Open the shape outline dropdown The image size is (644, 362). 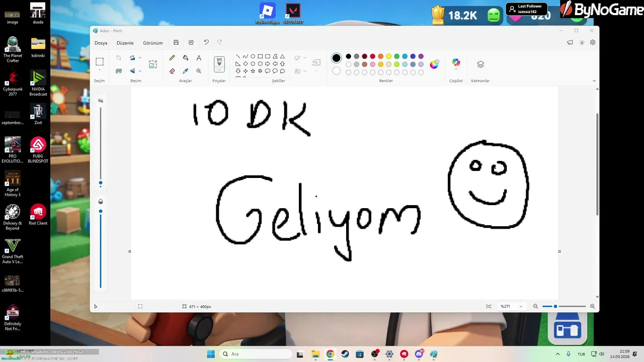coord(305,58)
